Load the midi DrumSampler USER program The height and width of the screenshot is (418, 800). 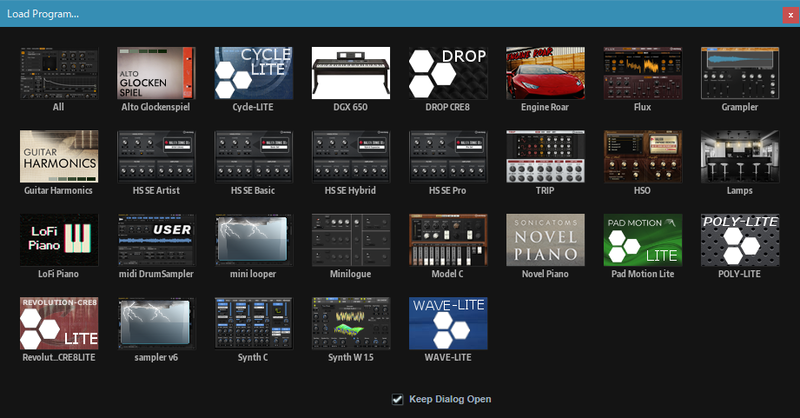[x=156, y=240]
